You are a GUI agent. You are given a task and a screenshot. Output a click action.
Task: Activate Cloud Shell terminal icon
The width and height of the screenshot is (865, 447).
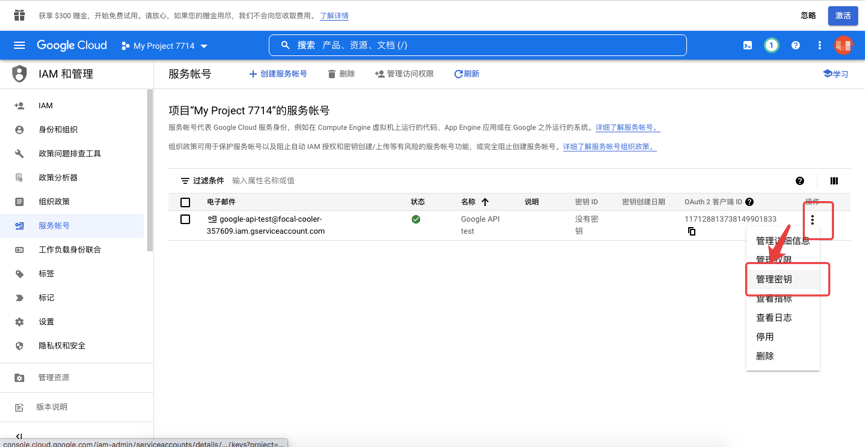point(747,45)
